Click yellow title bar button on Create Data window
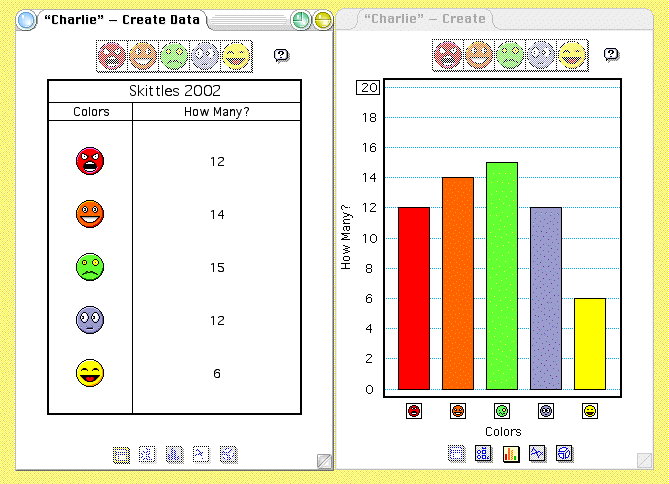 pyautogui.click(x=323, y=20)
